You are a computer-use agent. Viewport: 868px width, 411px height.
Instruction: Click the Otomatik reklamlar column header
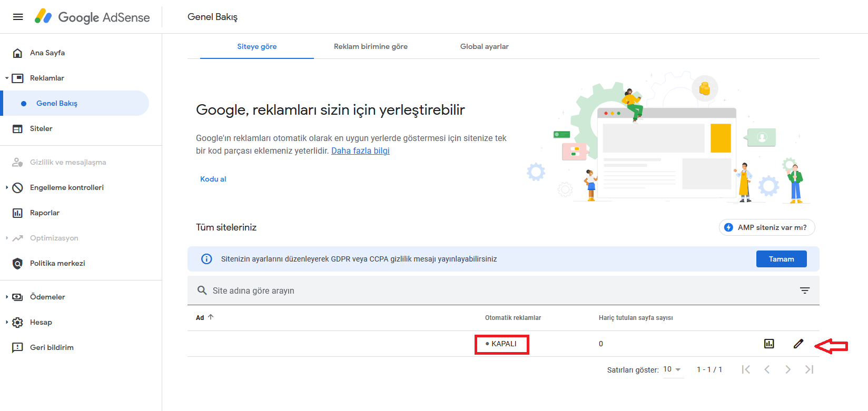point(513,318)
